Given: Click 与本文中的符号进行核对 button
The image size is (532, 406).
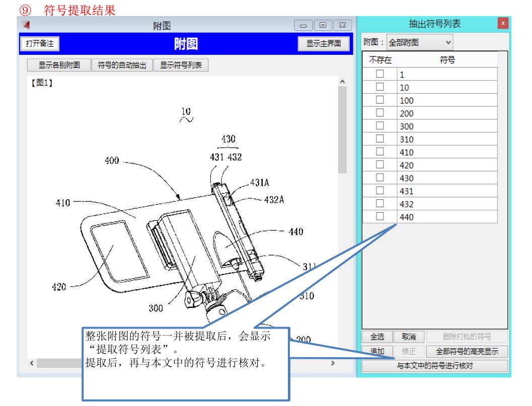Looking at the screenshot, I should pos(435,366).
